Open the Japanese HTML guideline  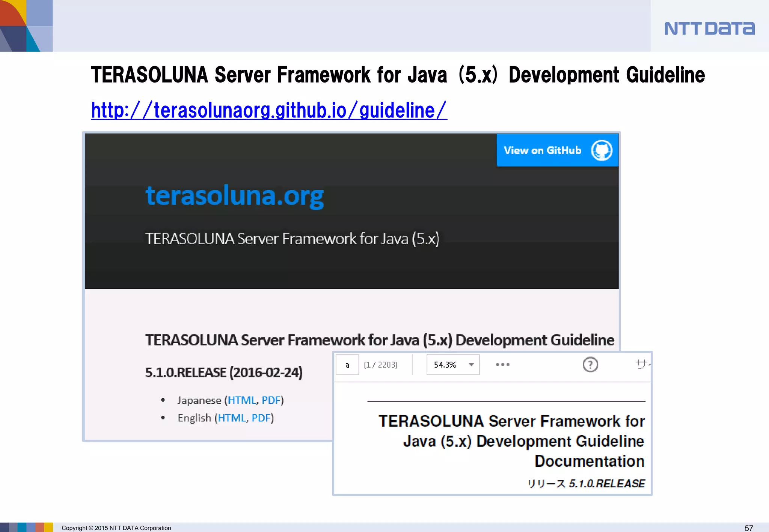pyautogui.click(x=242, y=400)
